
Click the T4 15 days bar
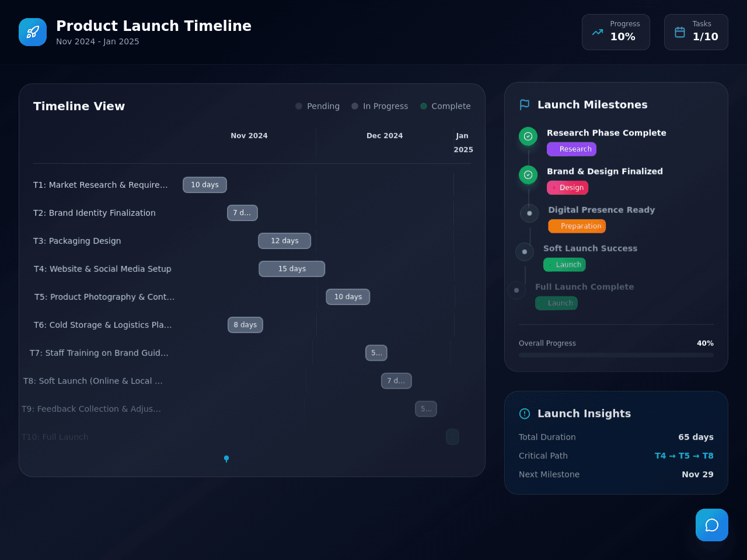(x=292, y=269)
